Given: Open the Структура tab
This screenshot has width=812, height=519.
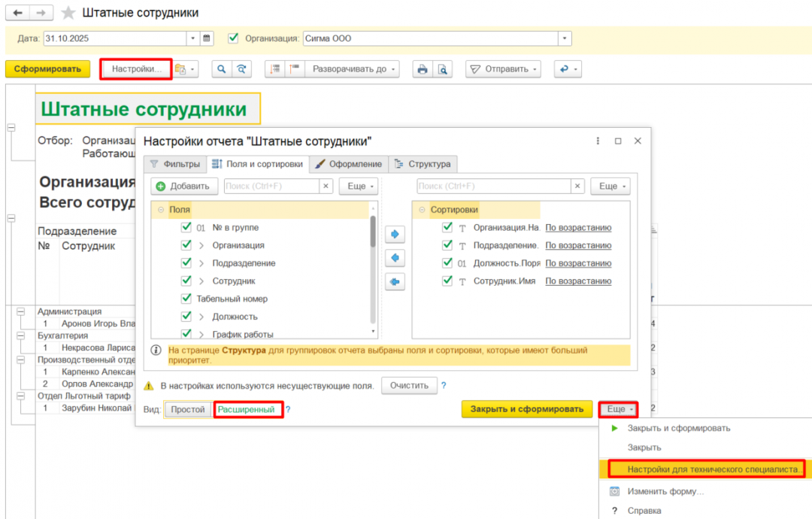Looking at the screenshot, I should [423, 164].
